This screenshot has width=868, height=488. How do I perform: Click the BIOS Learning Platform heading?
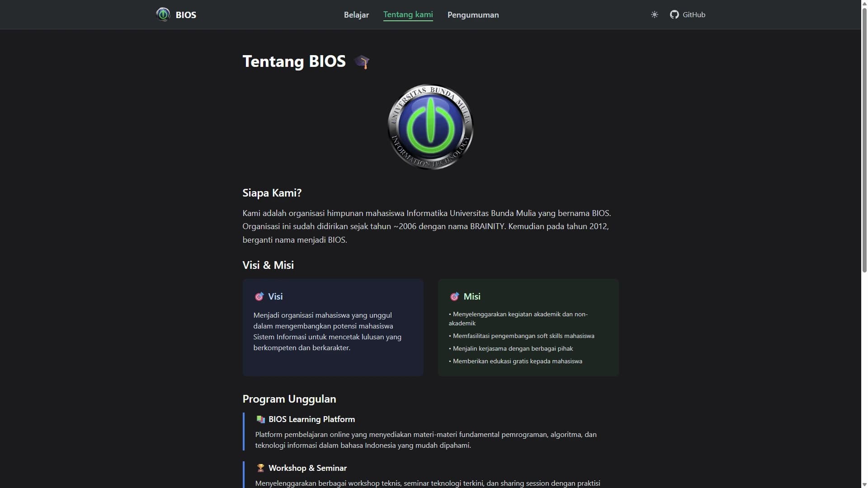(311, 419)
